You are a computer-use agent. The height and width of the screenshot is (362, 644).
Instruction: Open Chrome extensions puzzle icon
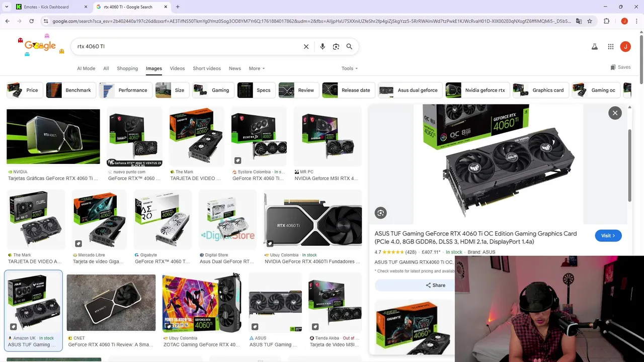606,21
